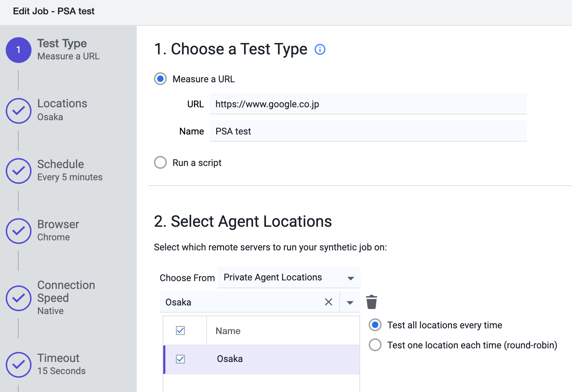Choose Test one location each time round-robin

(x=375, y=345)
